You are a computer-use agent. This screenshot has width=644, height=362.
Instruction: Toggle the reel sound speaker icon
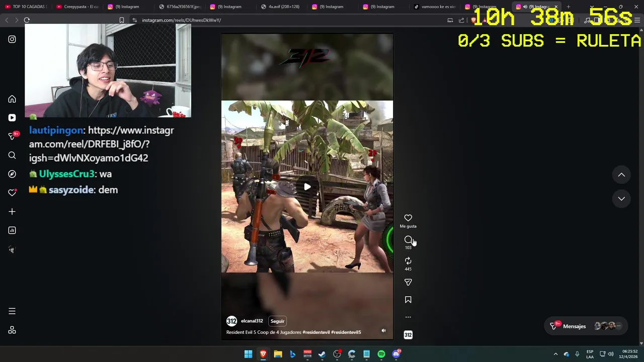[x=383, y=331]
